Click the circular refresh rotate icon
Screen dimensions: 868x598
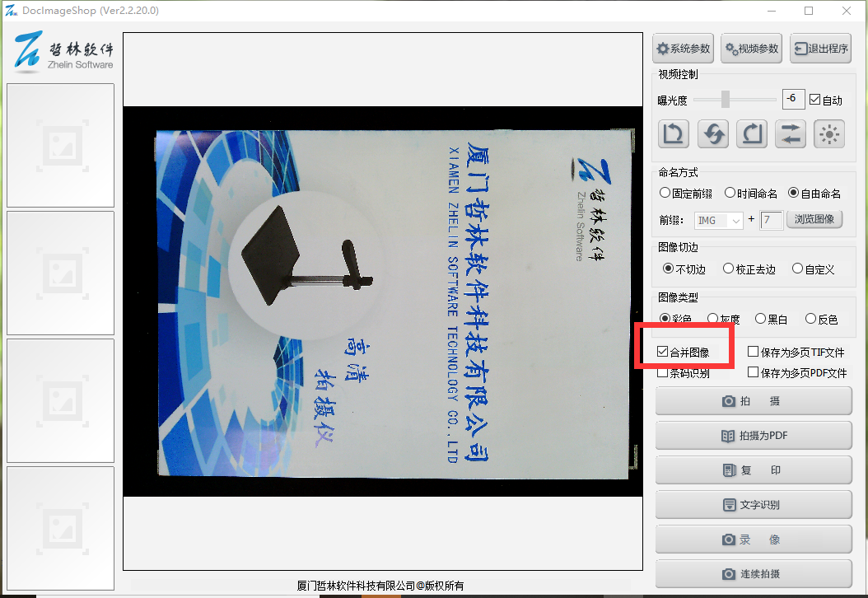[713, 134]
